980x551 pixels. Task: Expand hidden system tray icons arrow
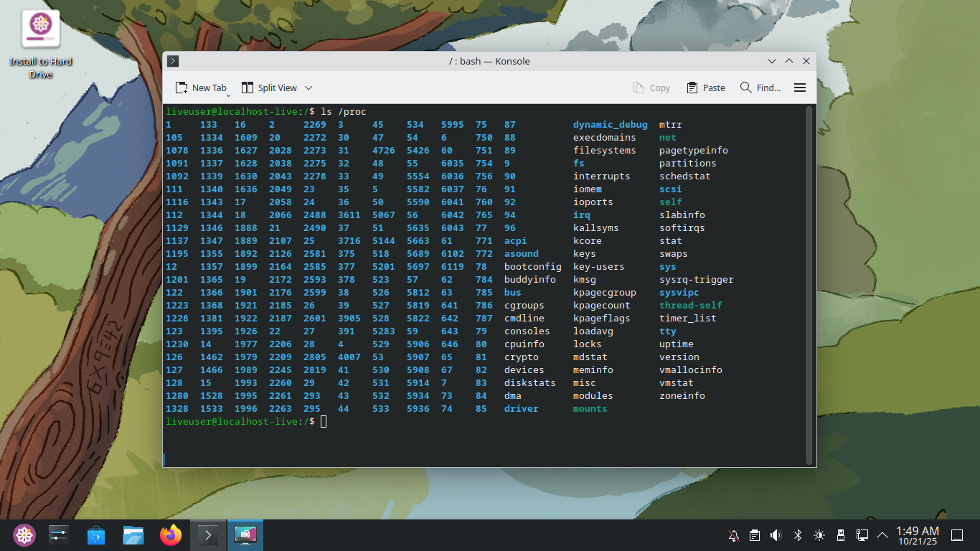[882, 535]
